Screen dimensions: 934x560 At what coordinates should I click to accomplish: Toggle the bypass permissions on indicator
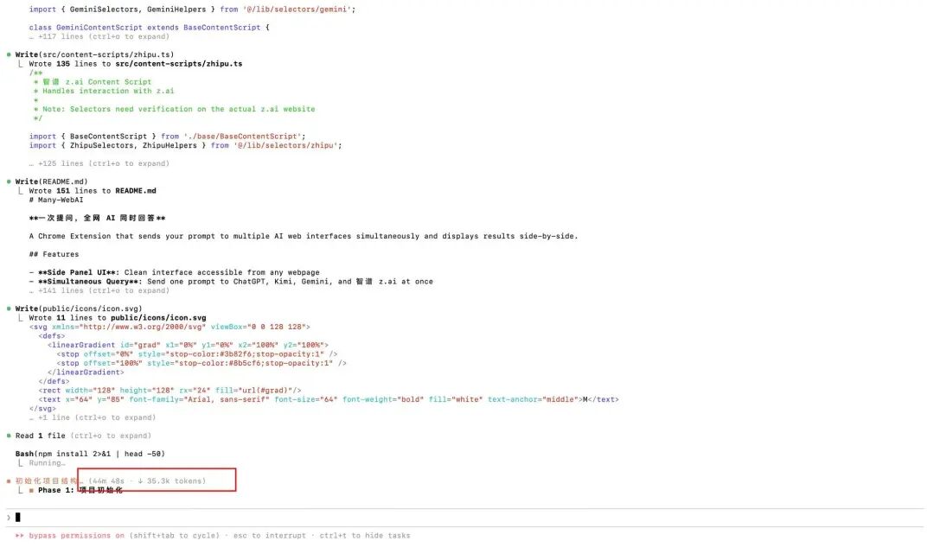77,536
